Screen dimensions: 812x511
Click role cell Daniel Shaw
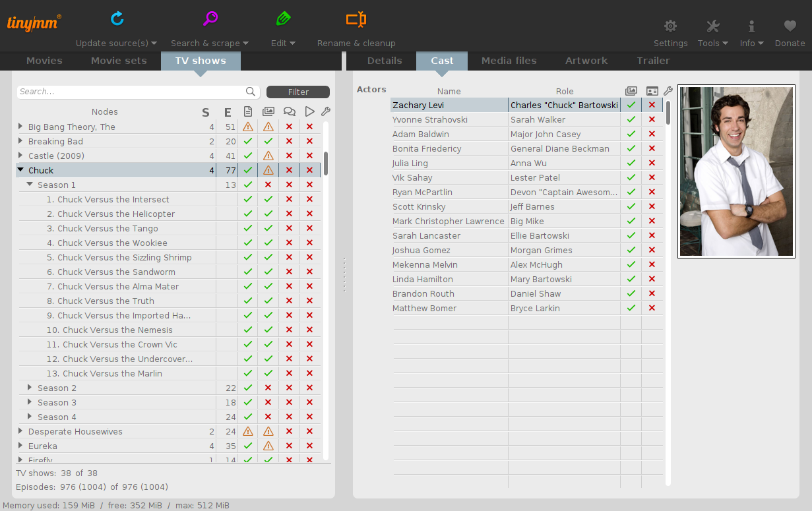(x=564, y=293)
